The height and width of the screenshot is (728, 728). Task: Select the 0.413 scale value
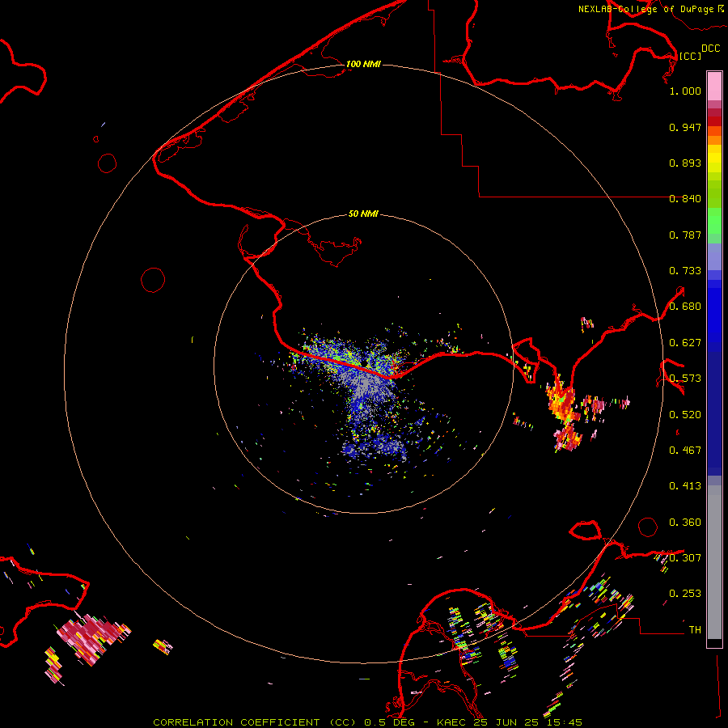pos(685,486)
